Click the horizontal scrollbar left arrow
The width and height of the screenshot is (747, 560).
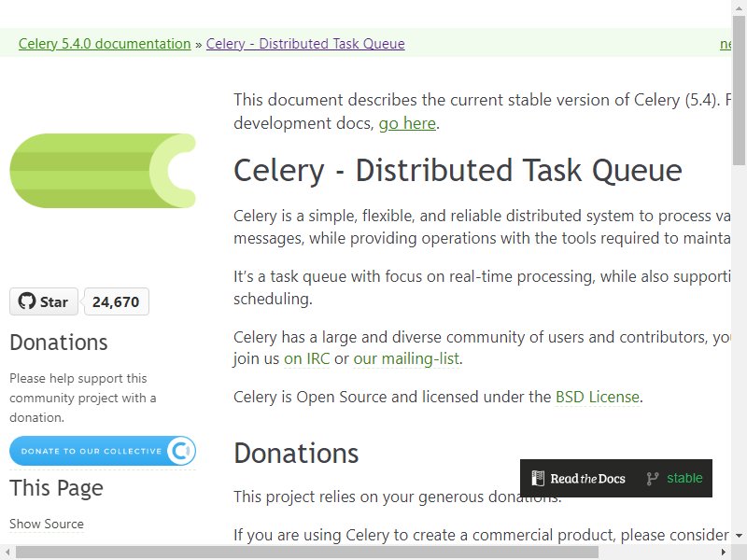(x=7, y=553)
